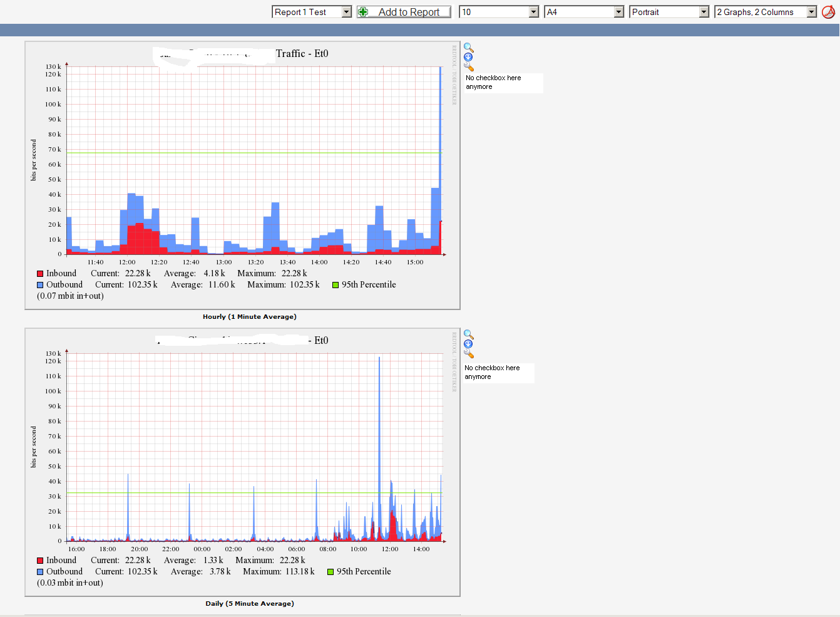Click the Hourly (1 Minute Average) caption
This screenshot has width=840, height=617.
point(250,317)
